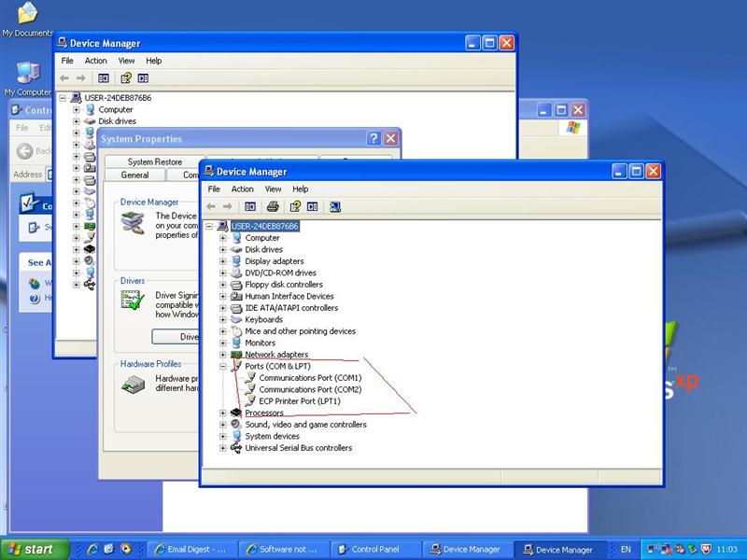
Task: Select USER-24DEB876B6 in back Device Manager
Action: pos(118,98)
